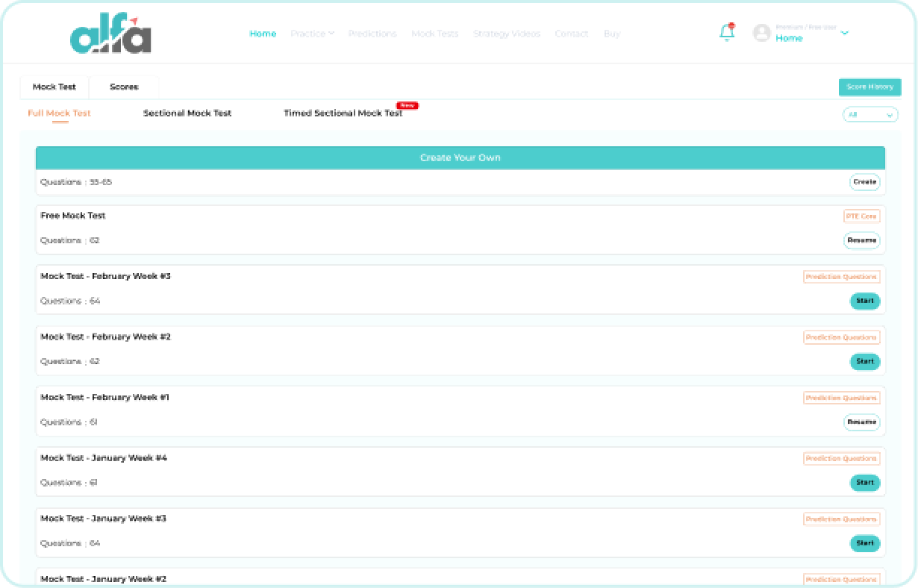
Task: Click Prediction Questions tag for February Week #2
Action: (841, 337)
